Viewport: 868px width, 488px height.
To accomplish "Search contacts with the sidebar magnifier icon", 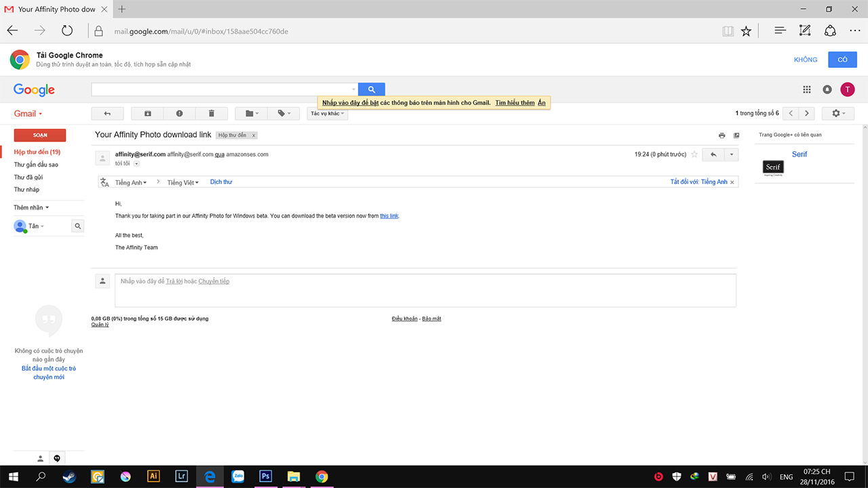I will [x=78, y=226].
